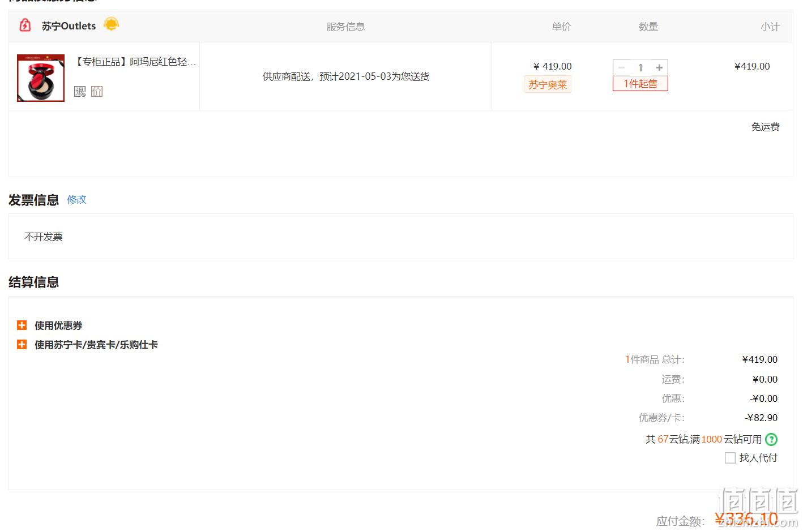Click the delivery estimate text 预计2021-05-03为您送货
This screenshot has width=803, height=532.
pyautogui.click(x=374, y=76)
